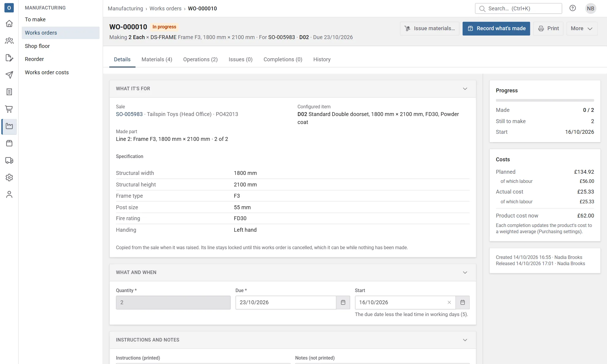Open sale link SO-005983
This screenshot has width=607, height=364.
coord(129,114)
